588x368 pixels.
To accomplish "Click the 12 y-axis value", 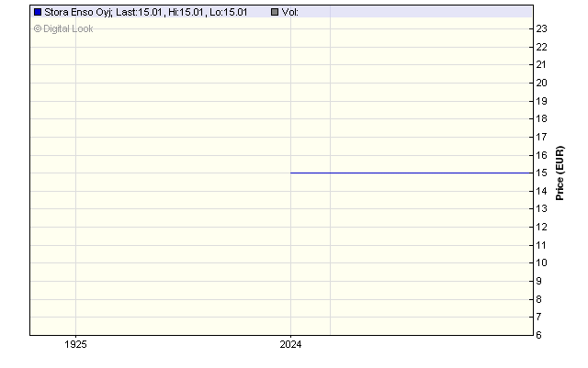I will [x=541, y=227].
